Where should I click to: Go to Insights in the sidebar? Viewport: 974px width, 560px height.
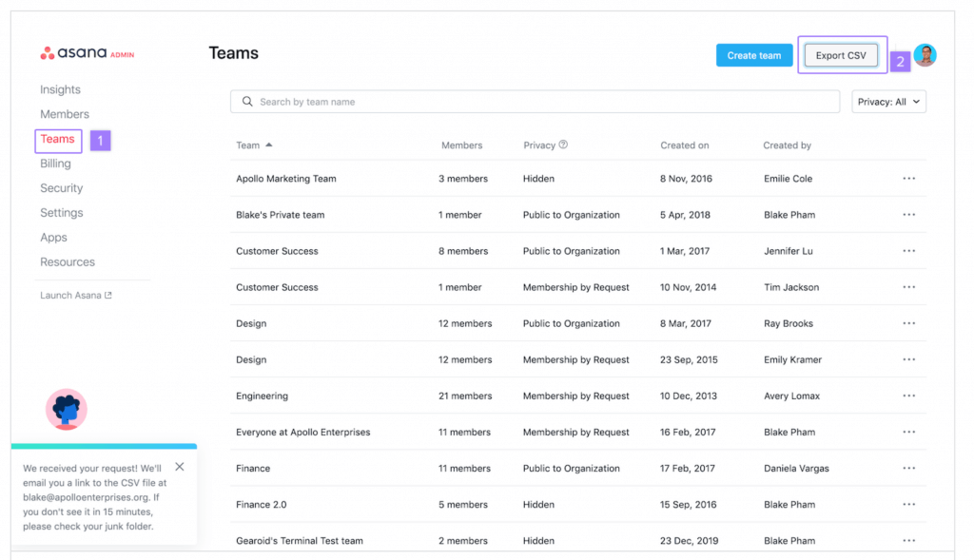click(x=60, y=89)
